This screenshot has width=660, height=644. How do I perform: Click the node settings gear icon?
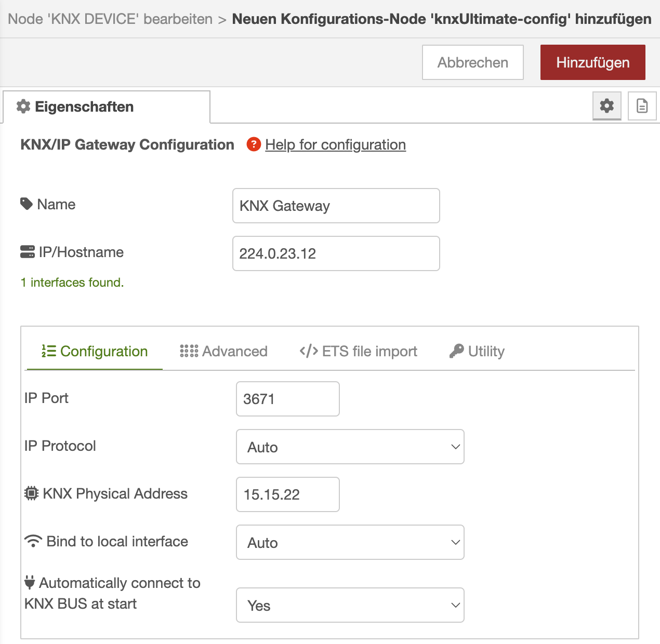pyautogui.click(x=607, y=106)
